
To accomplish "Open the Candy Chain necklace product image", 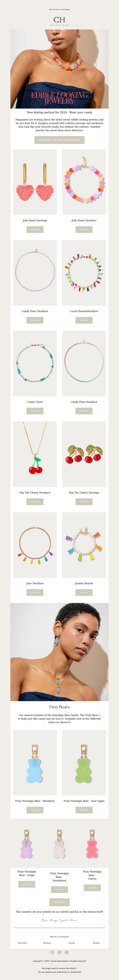I will (x=35, y=363).
